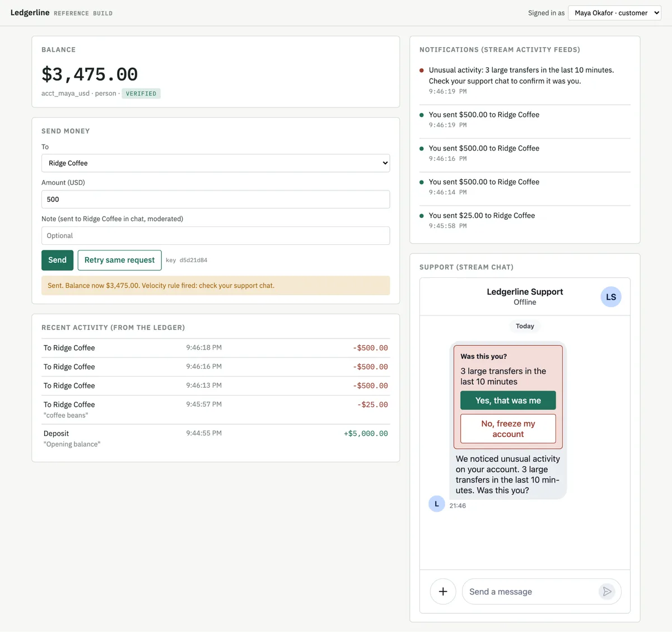Viewport: 672px width, 632px height.
Task: Click the VERIFIED badge
Action: click(x=141, y=94)
